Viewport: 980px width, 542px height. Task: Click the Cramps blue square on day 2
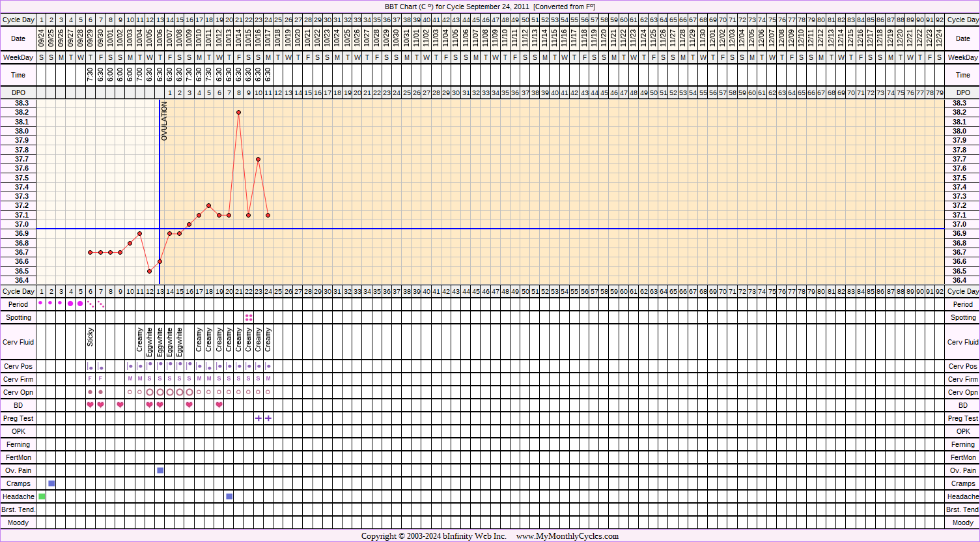pyautogui.click(x=51, y=483)
